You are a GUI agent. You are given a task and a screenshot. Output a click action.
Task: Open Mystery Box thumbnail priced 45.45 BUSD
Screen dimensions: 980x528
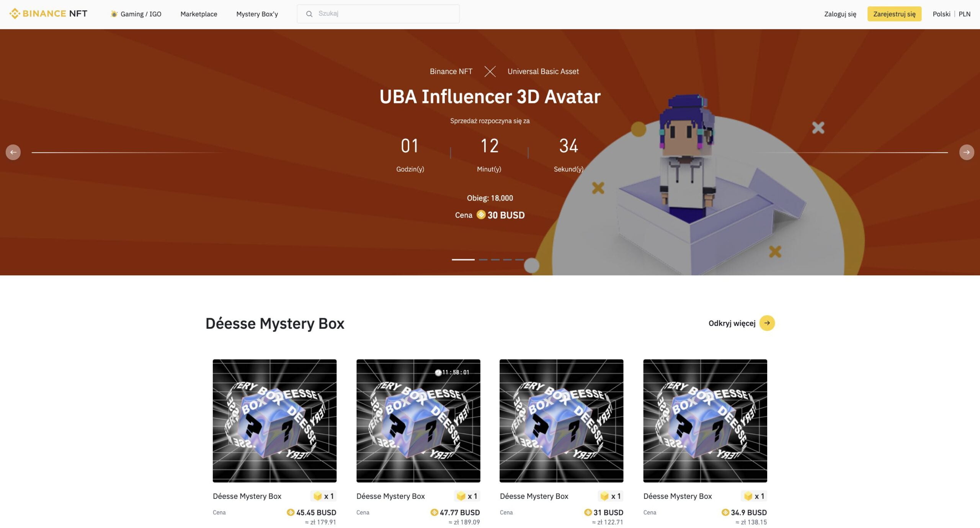pyautogui.click(x=274, y=421)
